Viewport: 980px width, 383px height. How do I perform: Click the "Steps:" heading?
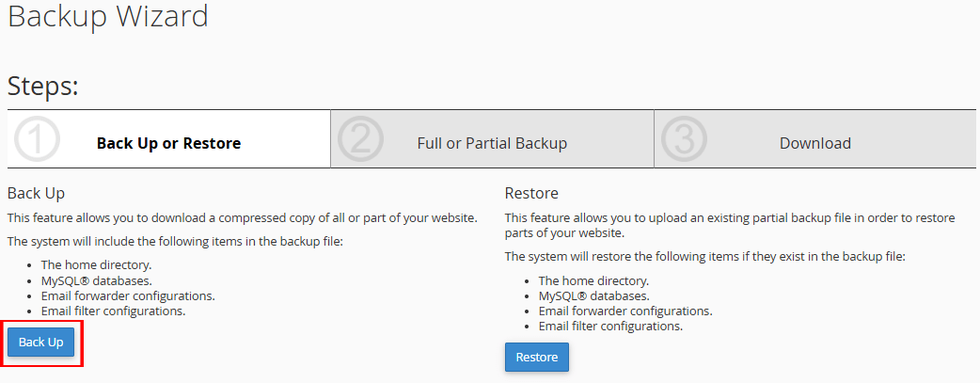pyautogui.click(x=43, y=87)
